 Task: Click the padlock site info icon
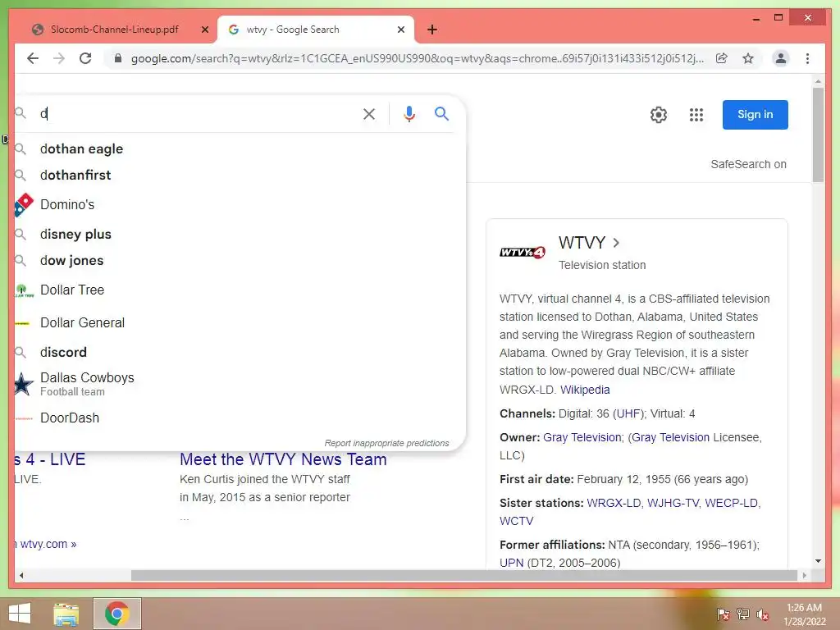118,58
